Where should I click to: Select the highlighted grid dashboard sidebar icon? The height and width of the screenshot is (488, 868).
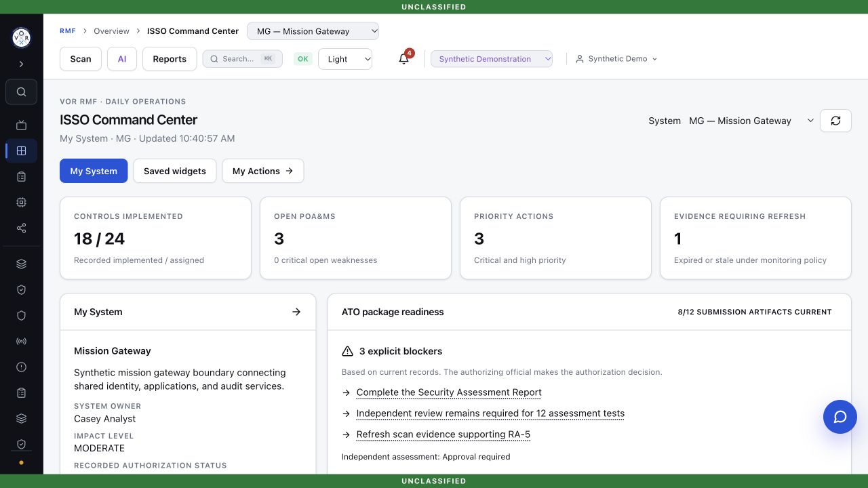point(22,150)
